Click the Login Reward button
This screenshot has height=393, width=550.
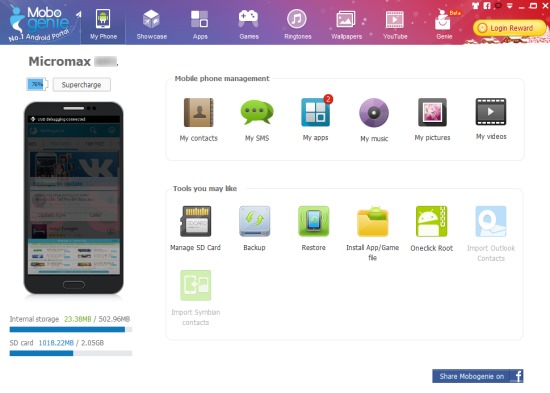point(509,28)
